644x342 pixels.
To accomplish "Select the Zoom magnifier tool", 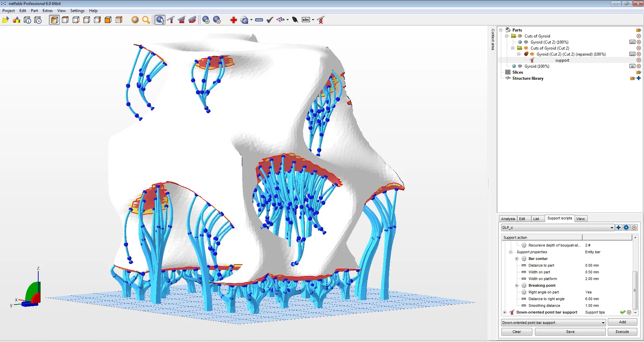I will [146, 20].
